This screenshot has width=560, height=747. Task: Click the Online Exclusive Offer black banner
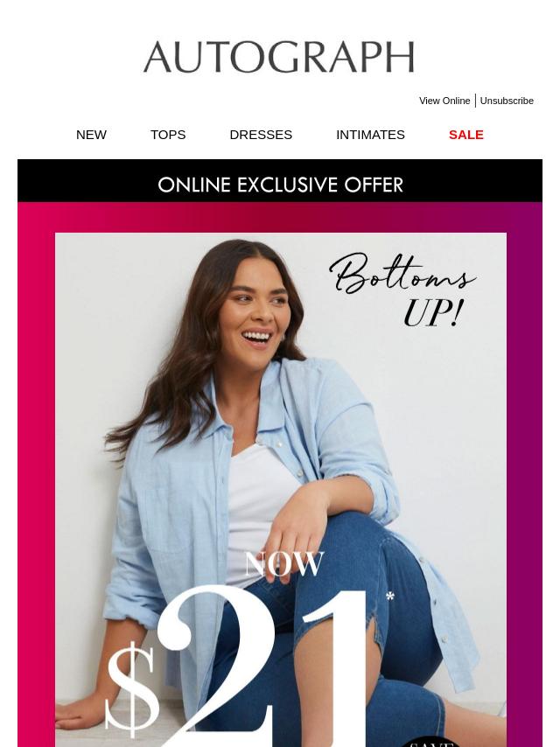click(x=280, y=181)
